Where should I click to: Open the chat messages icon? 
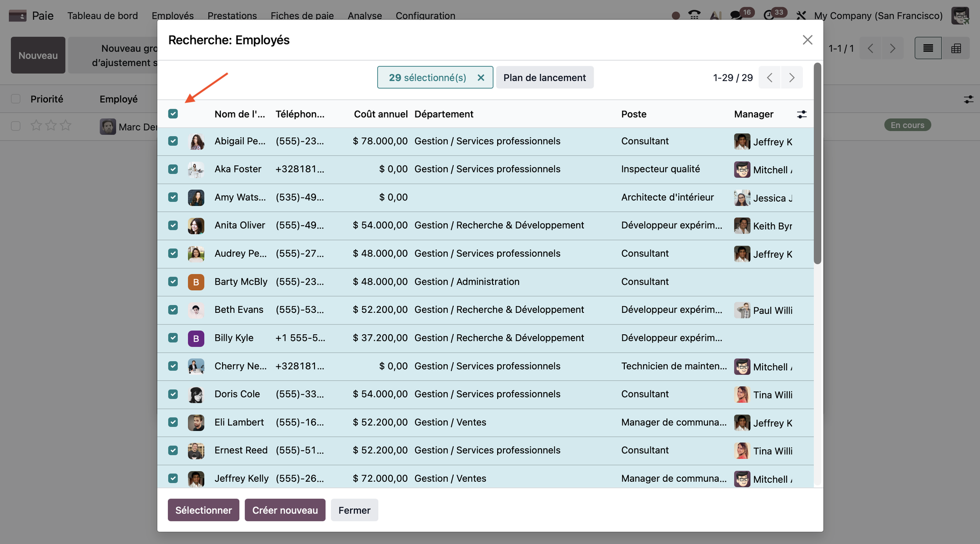point(736,15)
